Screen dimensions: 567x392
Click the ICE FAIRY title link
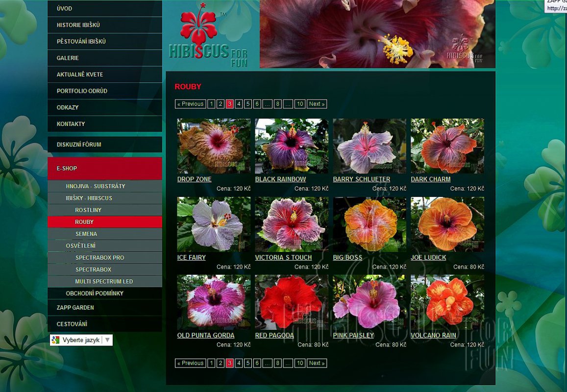tap(191, 258)
